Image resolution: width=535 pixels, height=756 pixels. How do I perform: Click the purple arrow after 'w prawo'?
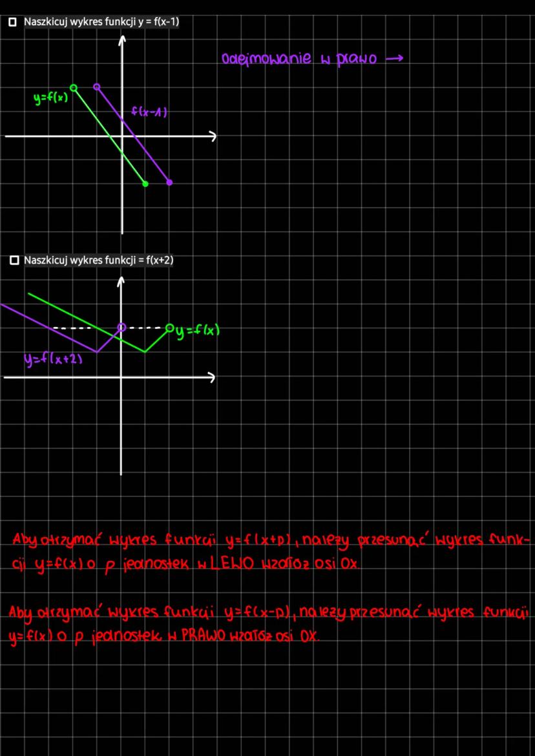click(x=393, y=59)
